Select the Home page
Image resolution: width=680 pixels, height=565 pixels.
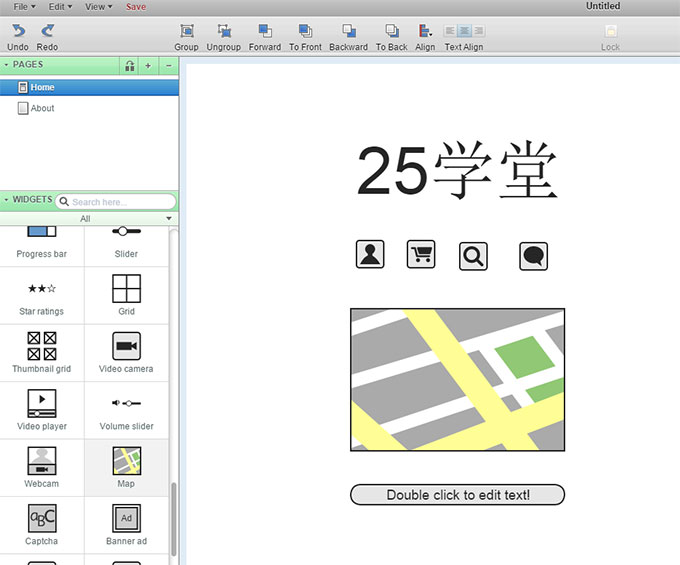pos(89,87)
